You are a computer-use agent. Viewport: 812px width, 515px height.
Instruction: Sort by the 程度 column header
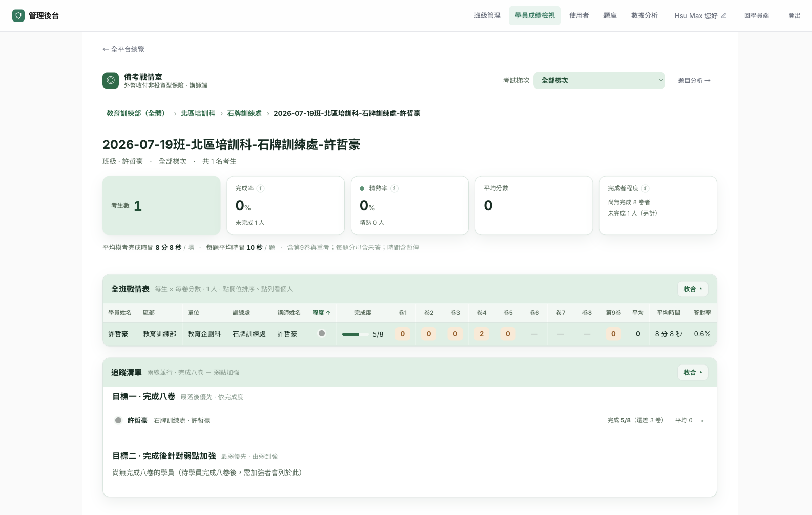[x=321, y=312]
